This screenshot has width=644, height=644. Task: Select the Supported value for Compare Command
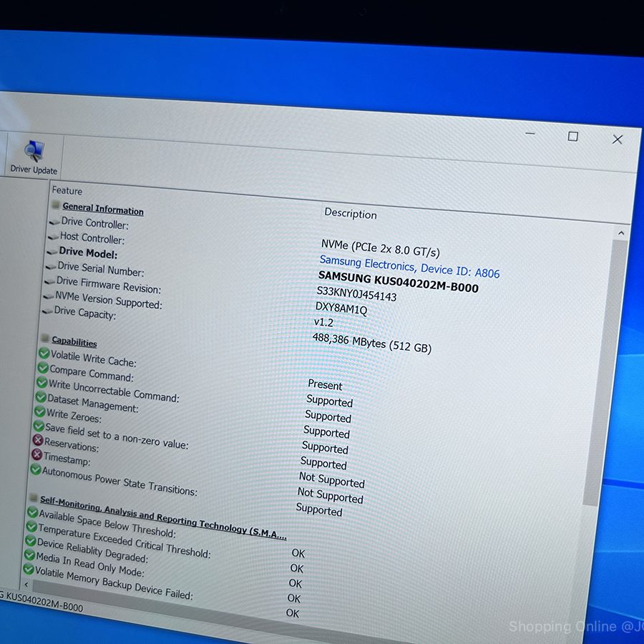tap(329, 401)
